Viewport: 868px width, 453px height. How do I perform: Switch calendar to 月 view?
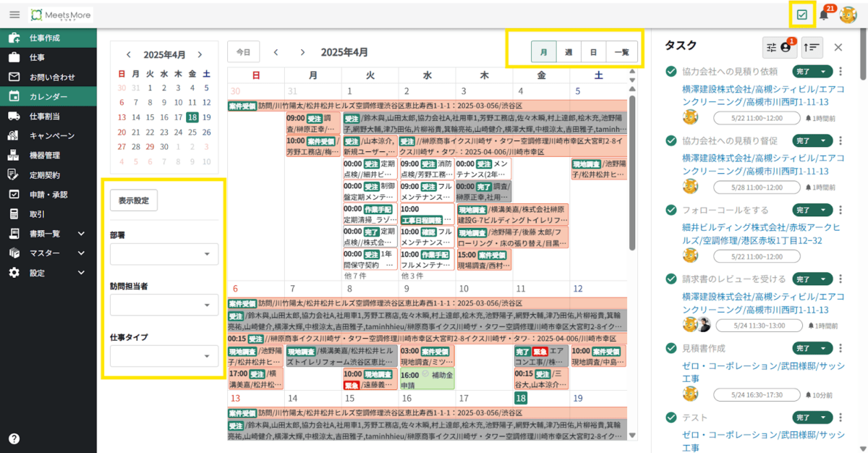point(543,52)
